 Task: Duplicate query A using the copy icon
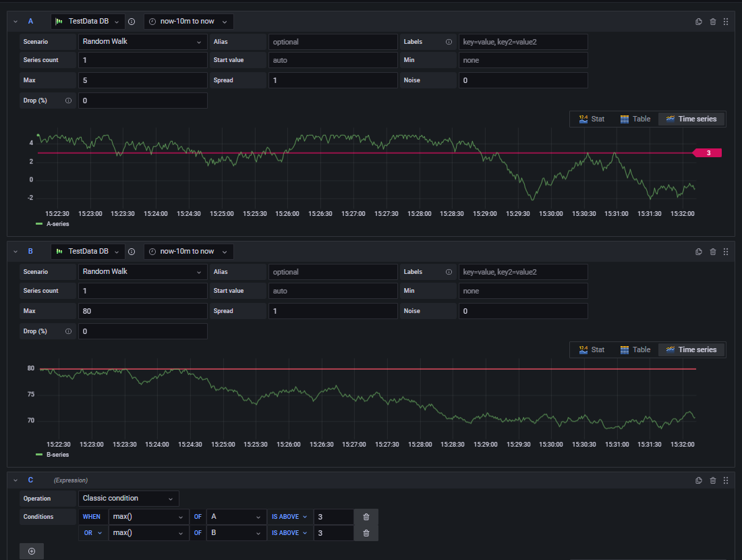[699, 21]
